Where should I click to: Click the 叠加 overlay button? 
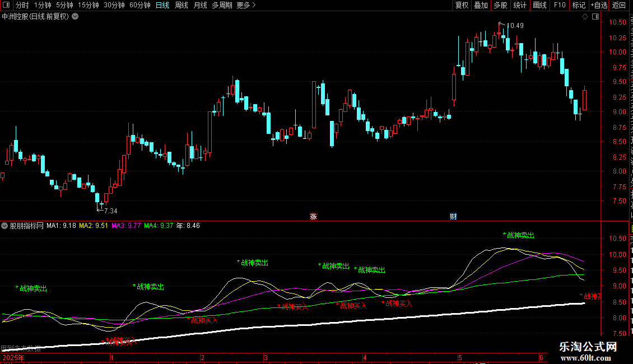coord(481,5)
